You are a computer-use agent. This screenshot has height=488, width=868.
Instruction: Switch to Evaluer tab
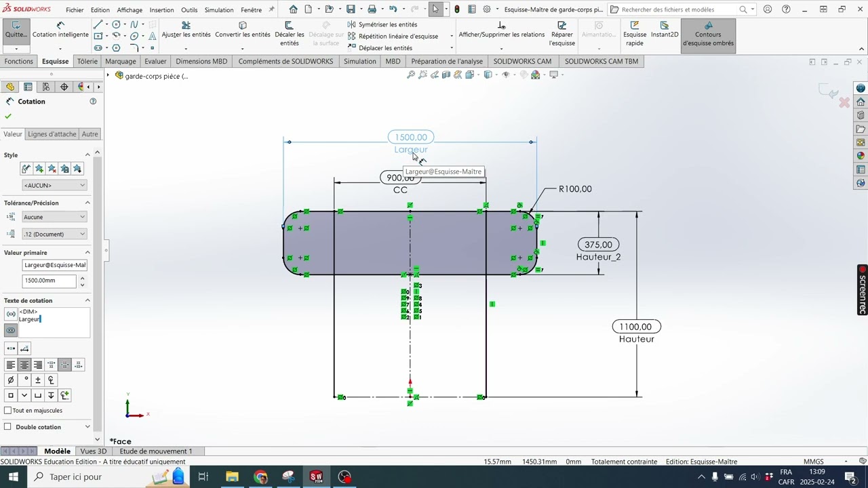155,61
